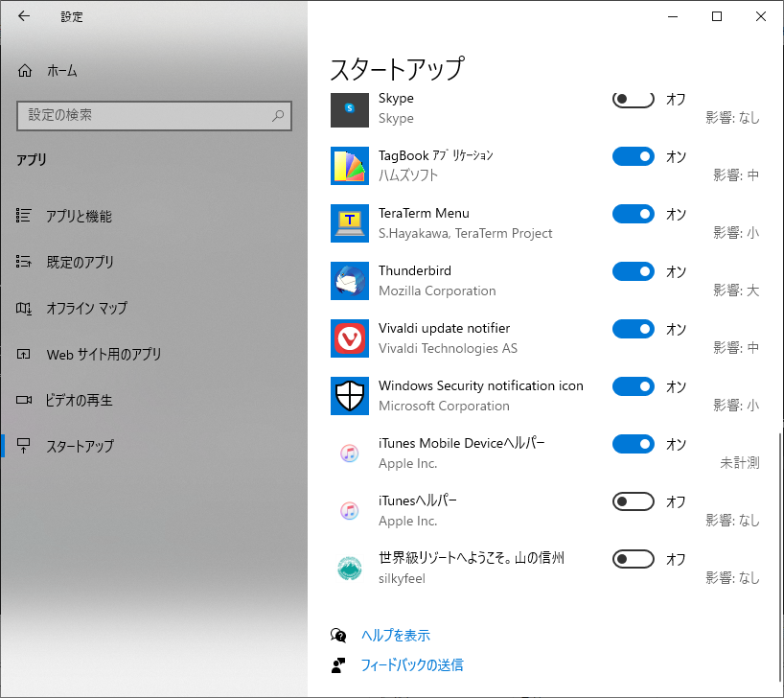Click the スタートアップ sidebar icon
This screenshot has width=784, height=698.
pyautogui.click(x=24, y=445)
